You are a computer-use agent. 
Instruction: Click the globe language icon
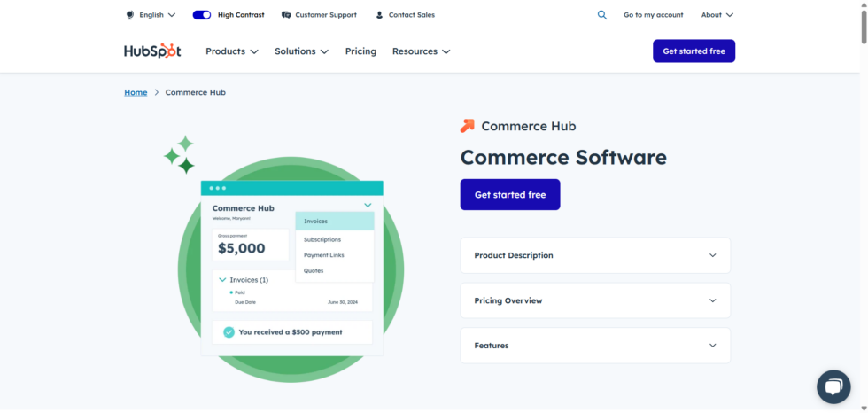click(x=130, y=15)
